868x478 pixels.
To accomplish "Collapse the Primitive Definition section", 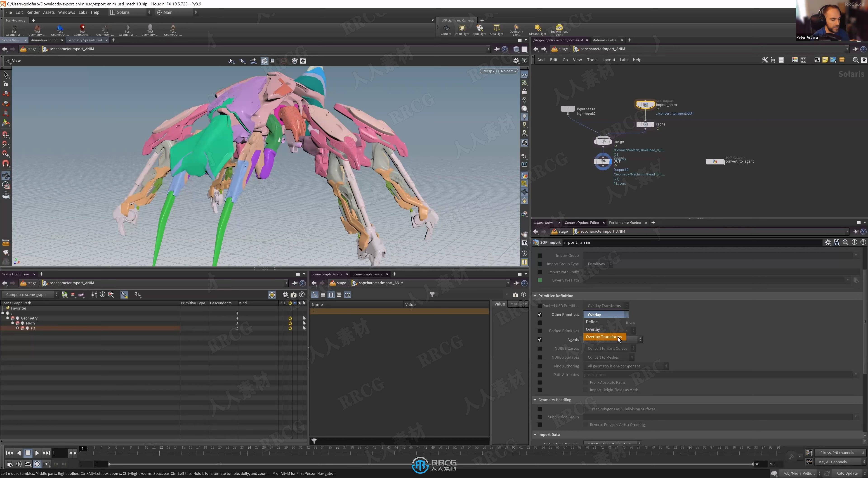I will pyautogui.click(x=535, y=296).
